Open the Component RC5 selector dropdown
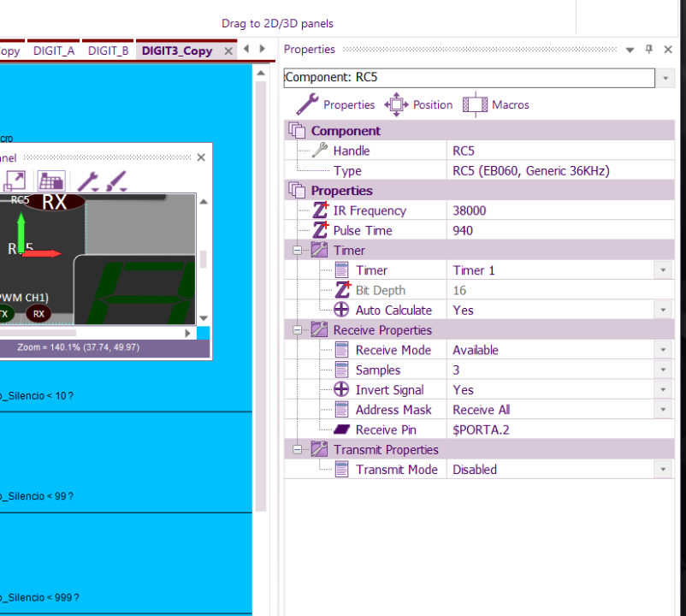Screen dimensions: 686x616 [665, 78]
